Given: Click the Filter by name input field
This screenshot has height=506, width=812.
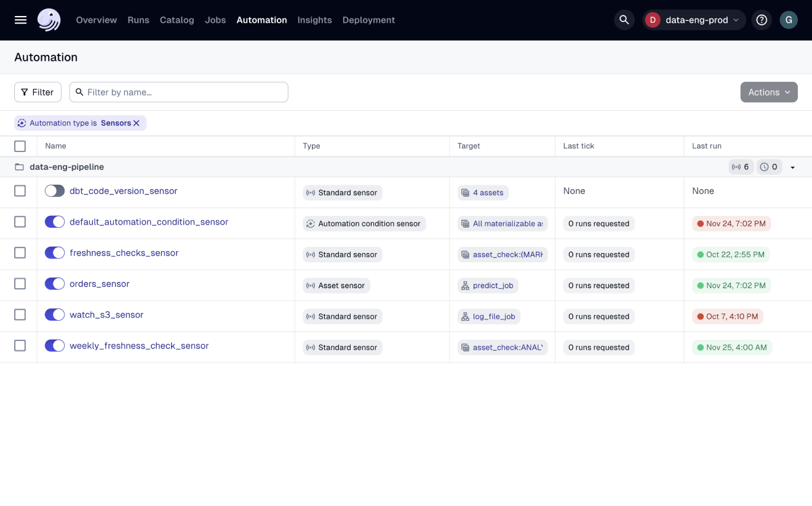Looking at the screenshot, I should pyautogui.click(x=178, y=92).
